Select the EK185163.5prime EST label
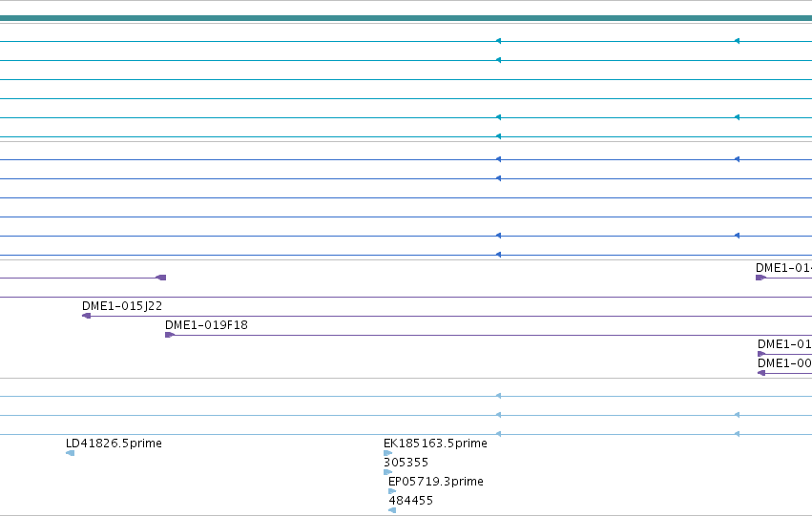Viewport: 812px width, 516px height. [x=435, y=443]
